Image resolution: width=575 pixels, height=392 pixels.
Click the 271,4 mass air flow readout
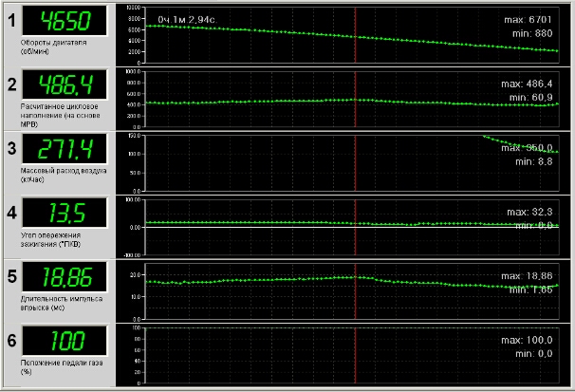[x=65, y=148]
